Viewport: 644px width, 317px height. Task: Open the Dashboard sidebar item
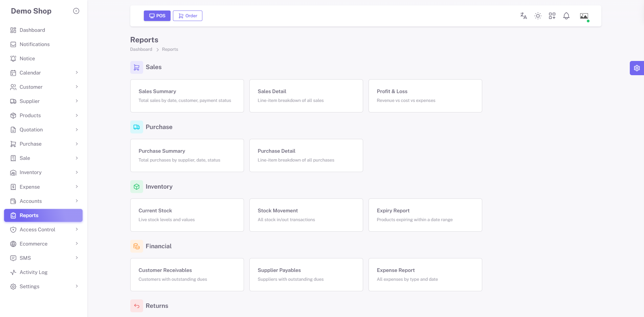(43, 30)
